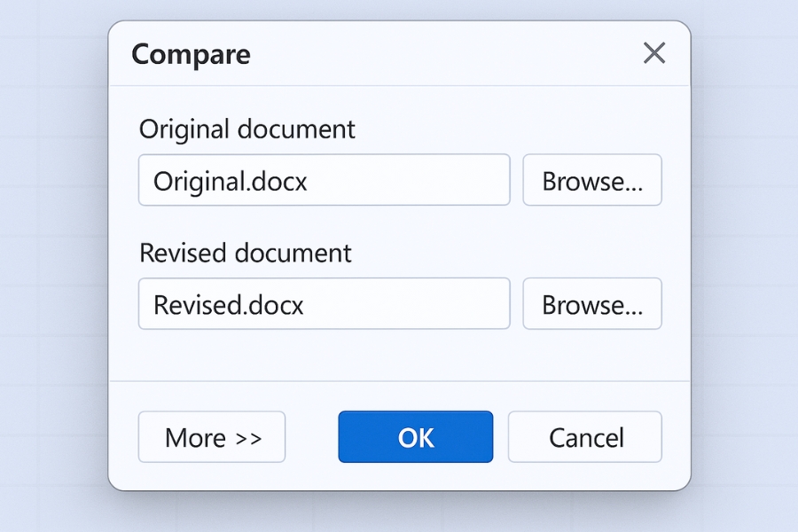This screenshot has width=798, height=532.
Task: Click the Revised.docx filename text
Action: tap(229, 305)
